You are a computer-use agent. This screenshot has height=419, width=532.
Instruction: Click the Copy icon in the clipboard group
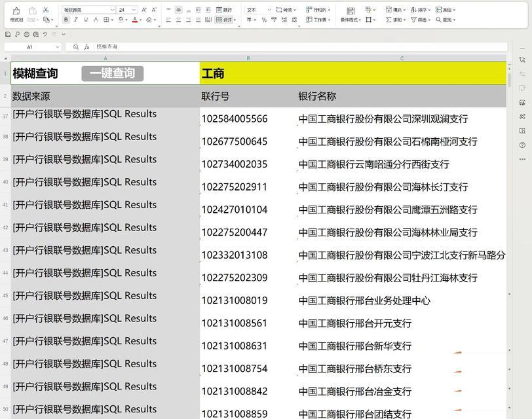47,20
